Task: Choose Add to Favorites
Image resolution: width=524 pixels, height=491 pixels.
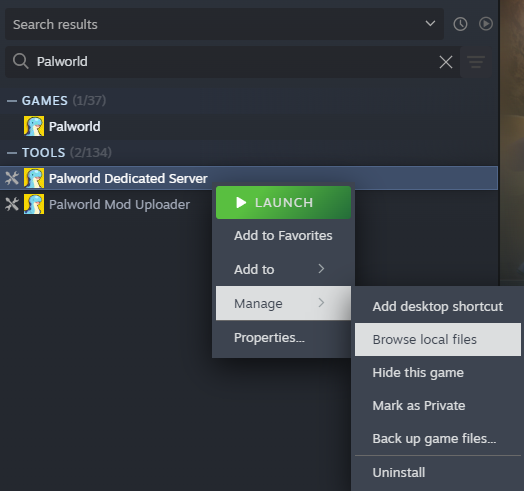Action: [x=283, y=236]
